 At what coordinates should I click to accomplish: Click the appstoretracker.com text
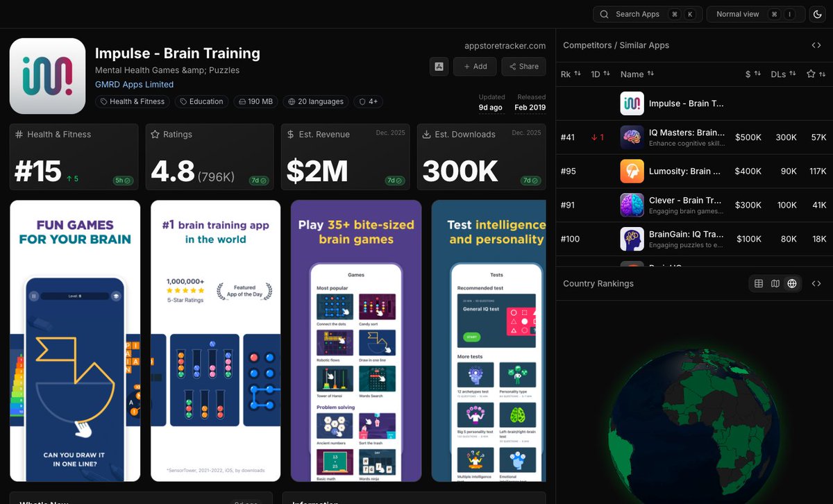point(505,46)
